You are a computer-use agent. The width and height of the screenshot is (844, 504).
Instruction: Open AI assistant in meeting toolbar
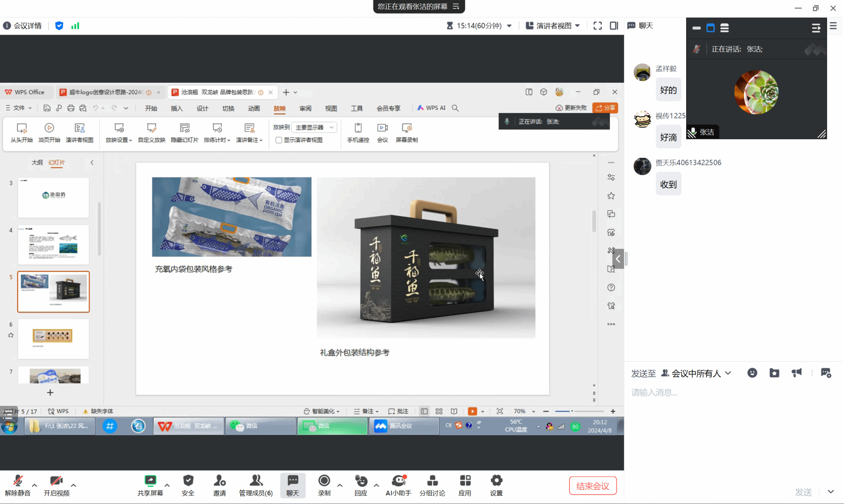coord(398,485)
